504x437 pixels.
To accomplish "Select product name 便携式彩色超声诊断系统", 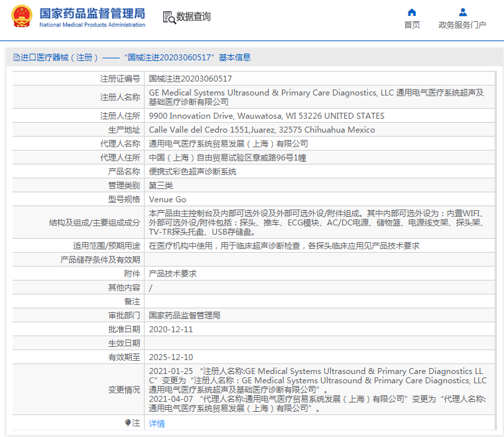I will 192,172.
